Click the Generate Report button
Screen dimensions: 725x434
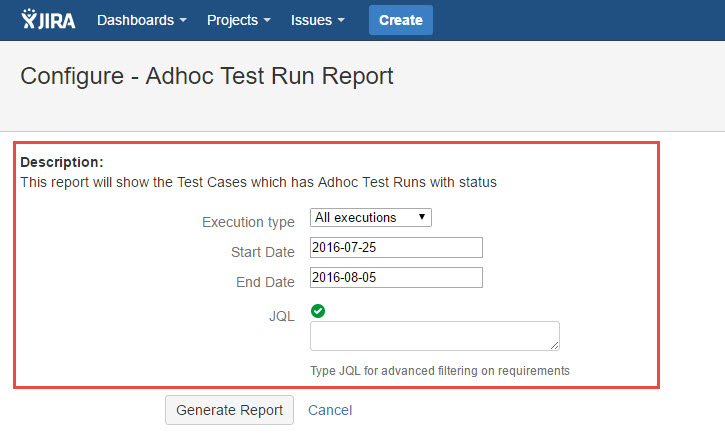tap(229, 410)
